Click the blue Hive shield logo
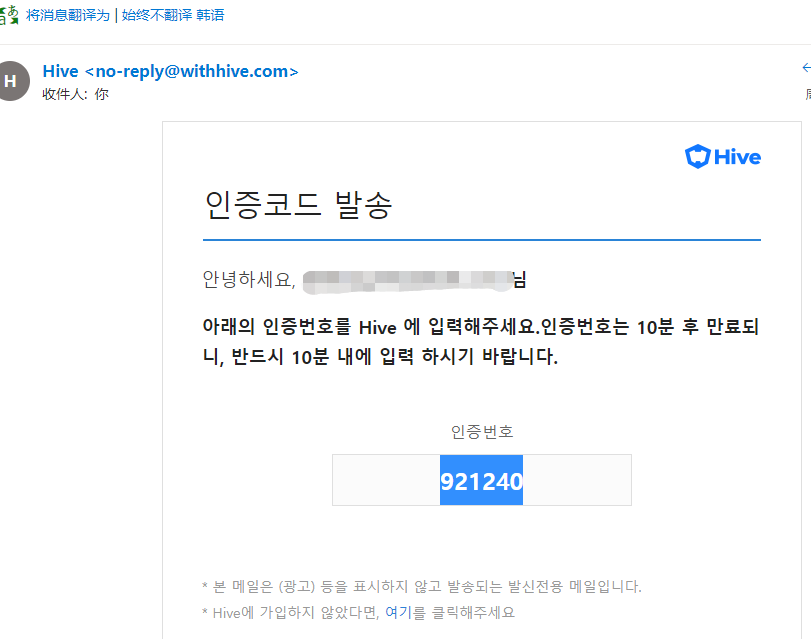811x639 pixels. click(697, 156)
